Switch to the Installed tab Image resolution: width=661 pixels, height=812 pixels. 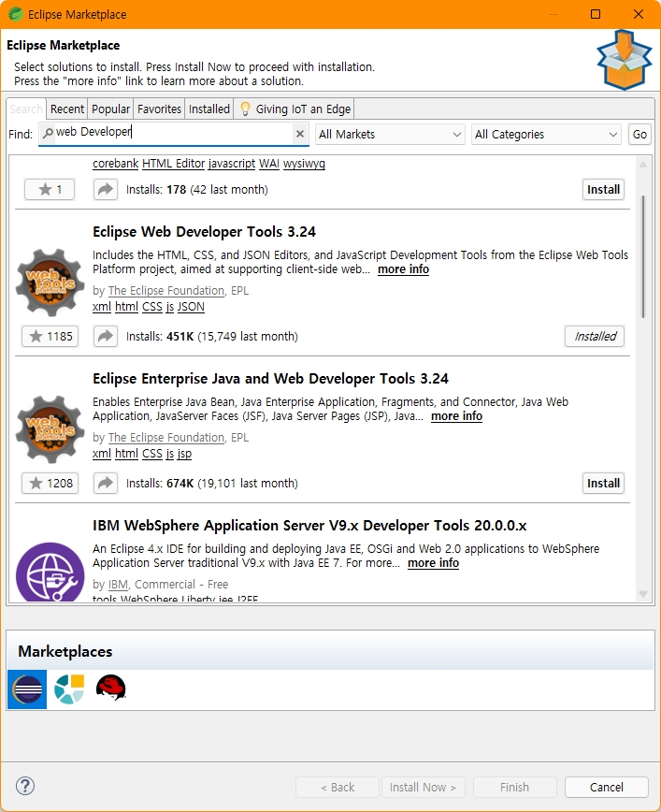(209, 109)
